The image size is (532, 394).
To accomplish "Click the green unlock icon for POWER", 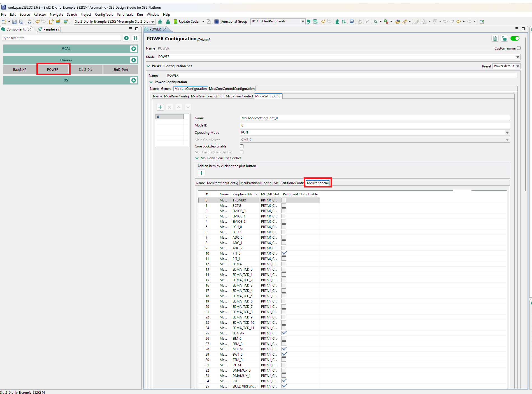I will tap(504, 39).
